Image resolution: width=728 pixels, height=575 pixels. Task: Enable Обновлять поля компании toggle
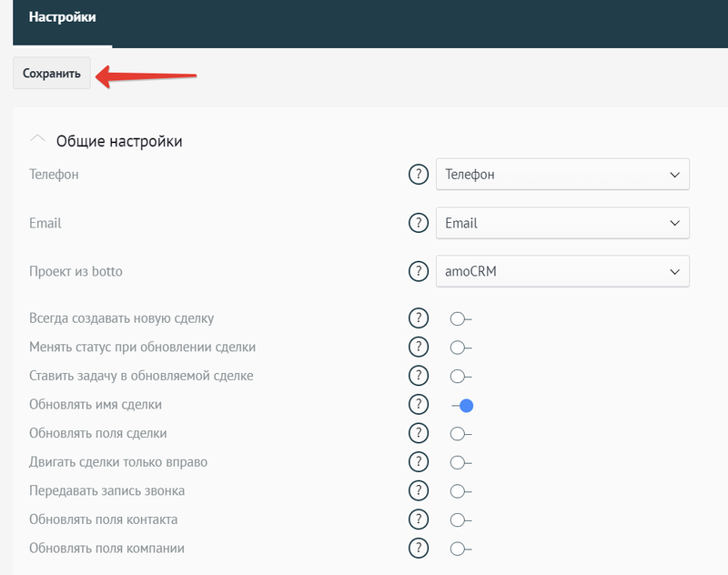tap(460, 549)
